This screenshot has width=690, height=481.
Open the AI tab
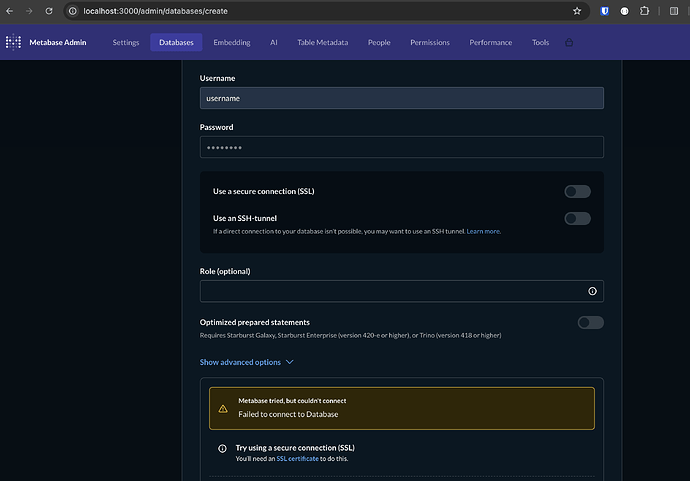[x=274, y=42]
